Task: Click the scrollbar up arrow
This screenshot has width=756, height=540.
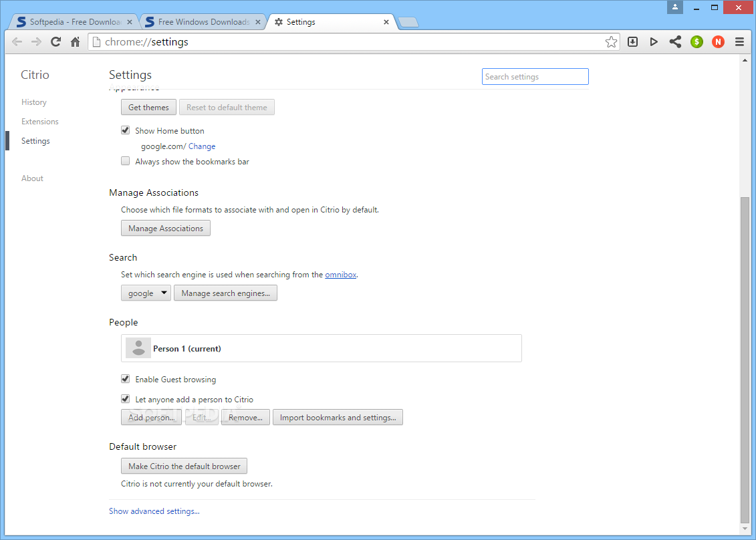Action: tap(745, 59)
